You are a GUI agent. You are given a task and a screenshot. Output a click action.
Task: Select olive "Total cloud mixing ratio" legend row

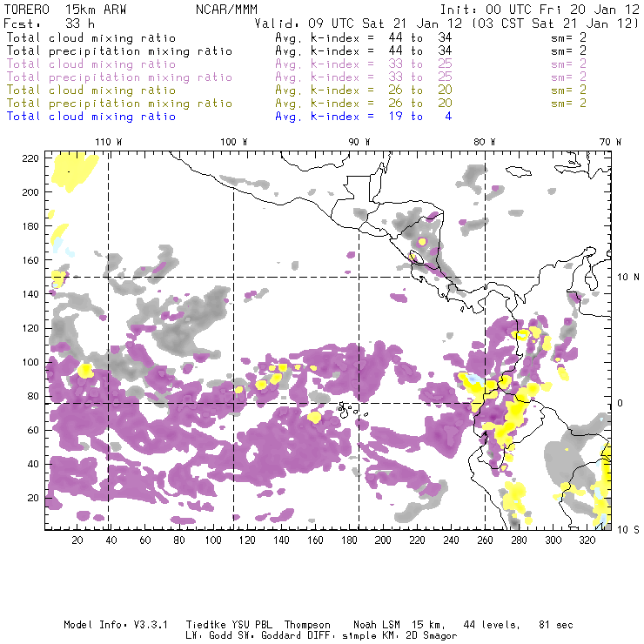click(x=91, y=91)
